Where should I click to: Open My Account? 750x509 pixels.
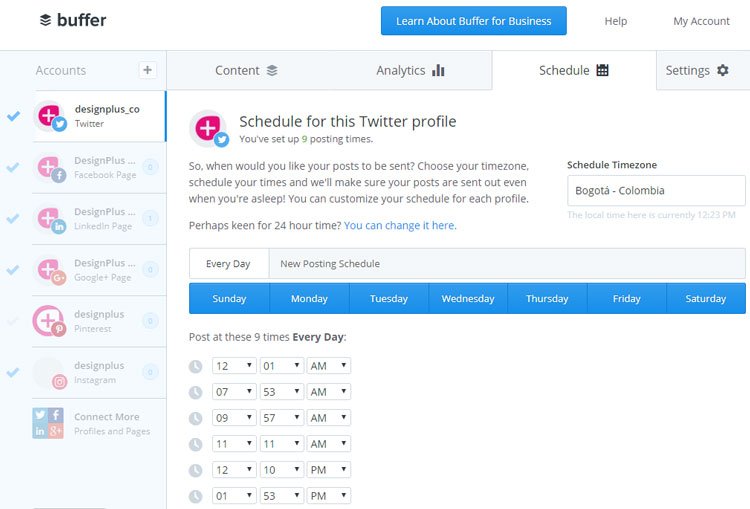pos(701,21)
